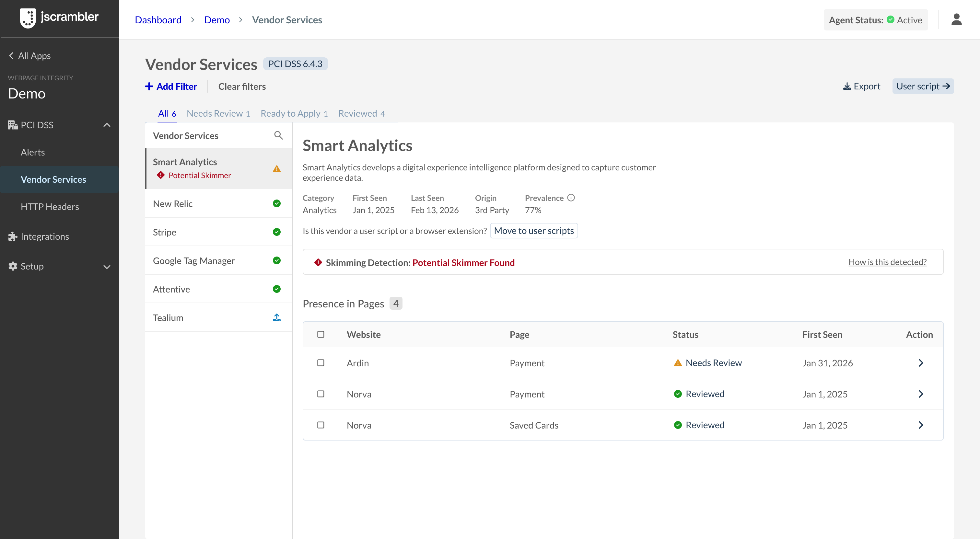Collapse the PCI DSS sidebar section
980x539 pixels.
(107, 125)
